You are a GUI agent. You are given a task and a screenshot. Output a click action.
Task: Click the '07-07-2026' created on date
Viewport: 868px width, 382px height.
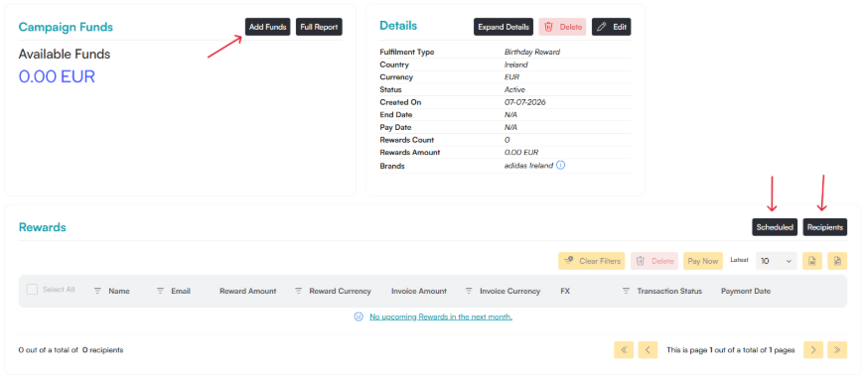tap(524, 102)
